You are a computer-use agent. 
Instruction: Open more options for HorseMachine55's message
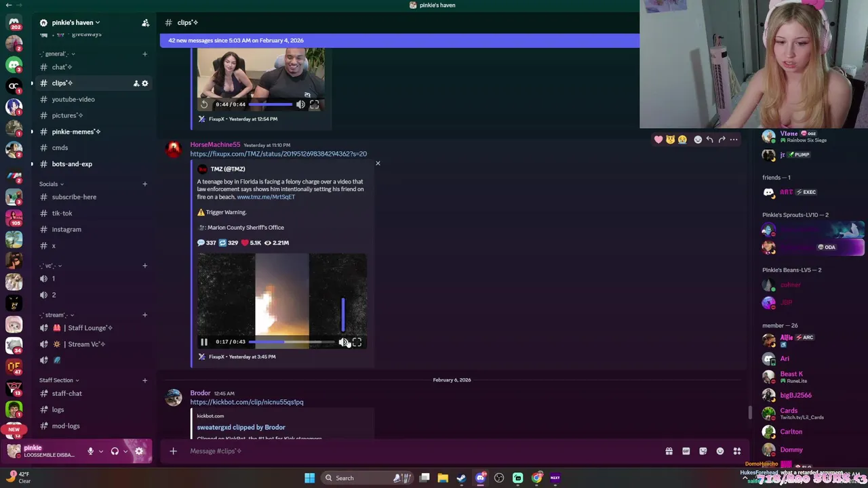click(x=734, y=140)
